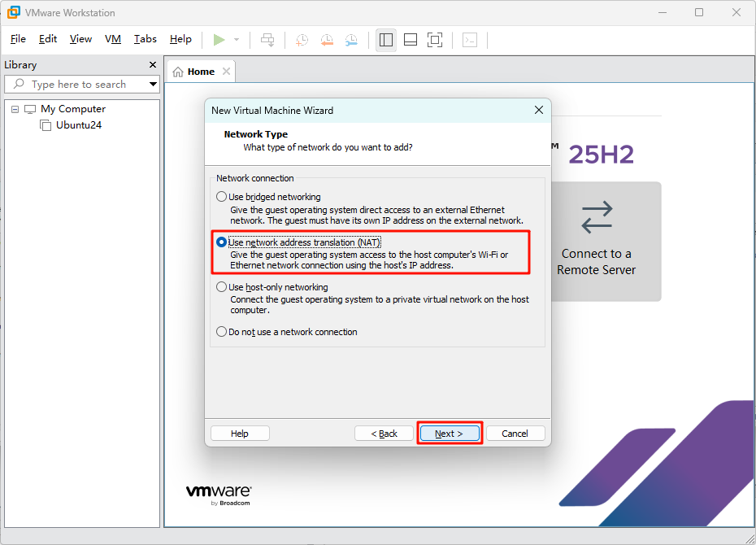Image resolution: width=756 pixels, height=545 pixels.
Task: Switch to the Home tab
Action: click(x=201, y=72)
